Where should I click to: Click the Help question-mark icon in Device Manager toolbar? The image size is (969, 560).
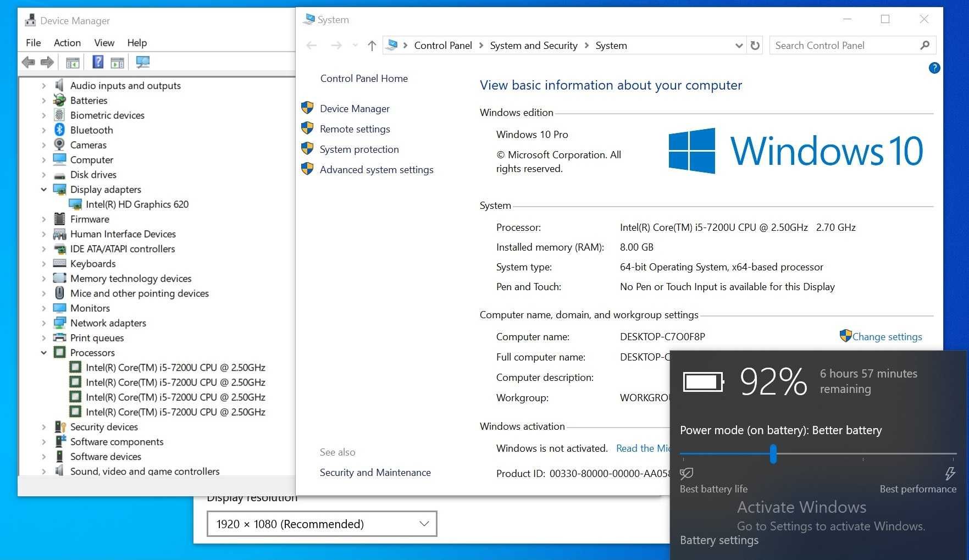pyautogui.click(x=98, y=62)
